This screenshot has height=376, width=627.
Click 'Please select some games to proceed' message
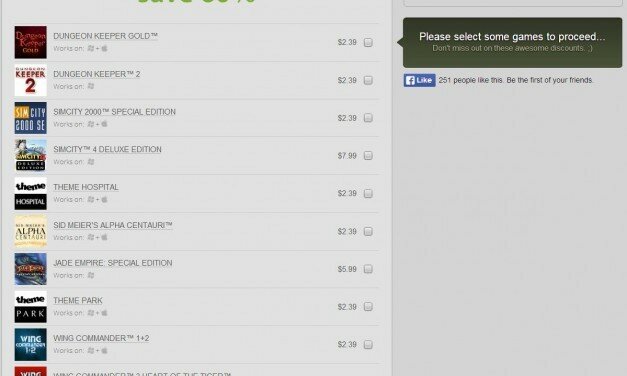click(x=512, y=37)
